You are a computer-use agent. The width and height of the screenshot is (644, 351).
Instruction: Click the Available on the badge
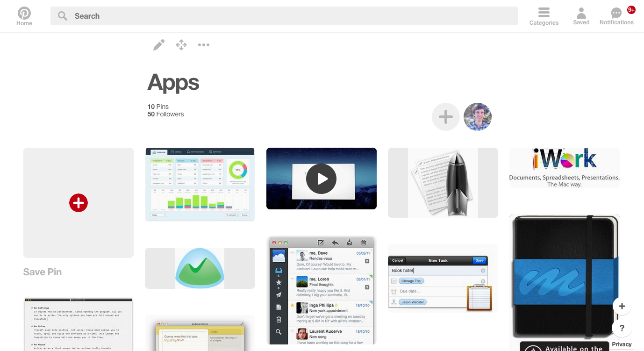[x=565, y=346]
